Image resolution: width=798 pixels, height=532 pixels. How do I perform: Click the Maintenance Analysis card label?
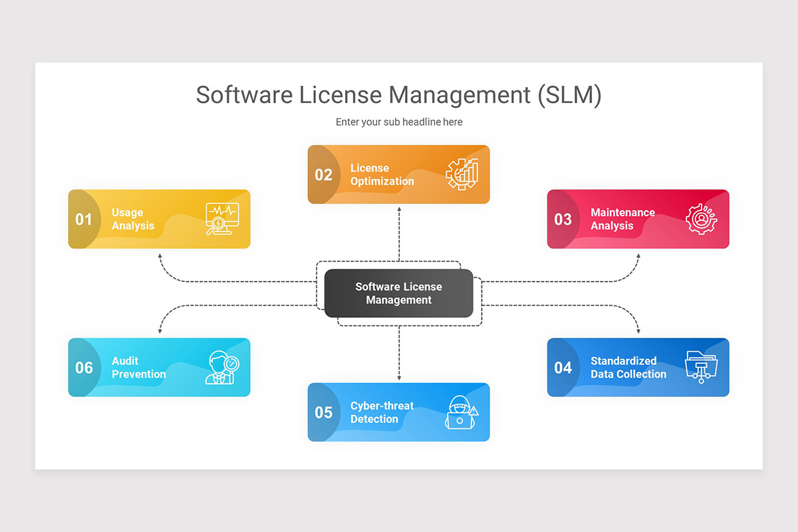(622, 219)
